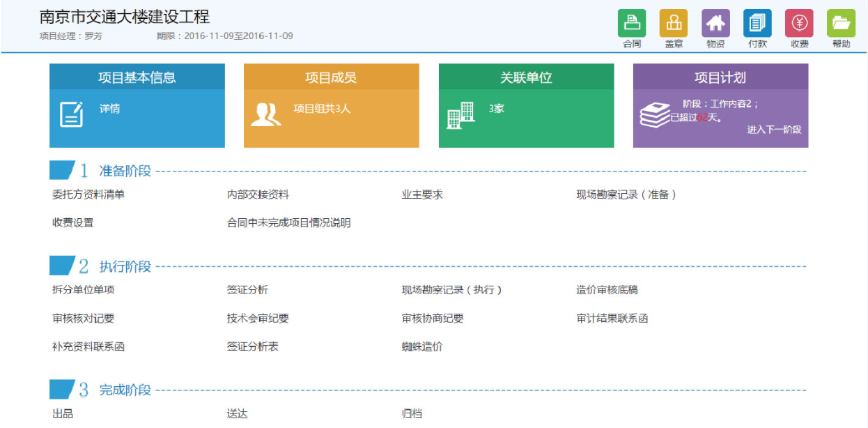Click the green 合同 contract icon
This screenshot has height=428, width=868.
pos(631,23)
